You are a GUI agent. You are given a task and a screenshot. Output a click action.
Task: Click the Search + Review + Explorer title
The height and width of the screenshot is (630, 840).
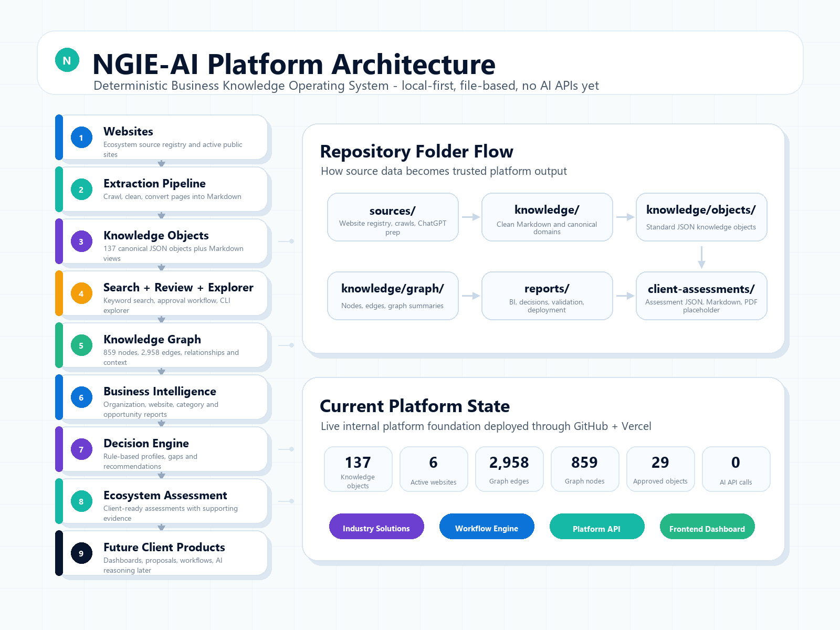tap(178, 288)
